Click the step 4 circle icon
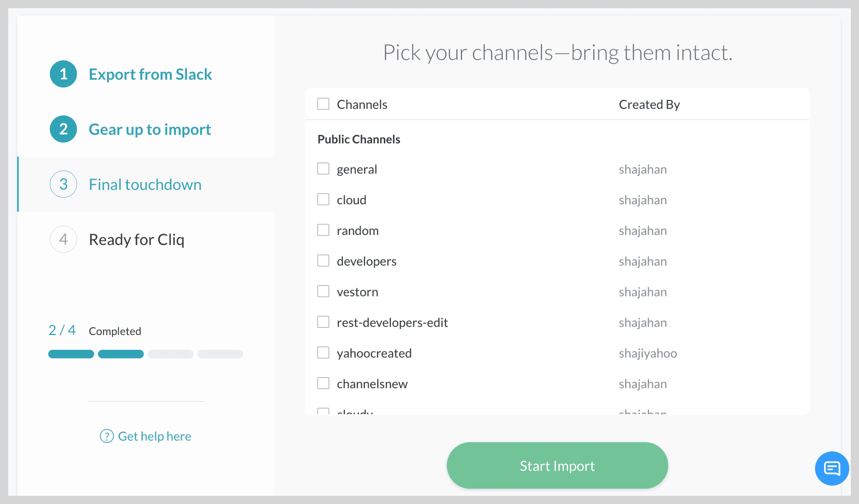 coord(63,239)
